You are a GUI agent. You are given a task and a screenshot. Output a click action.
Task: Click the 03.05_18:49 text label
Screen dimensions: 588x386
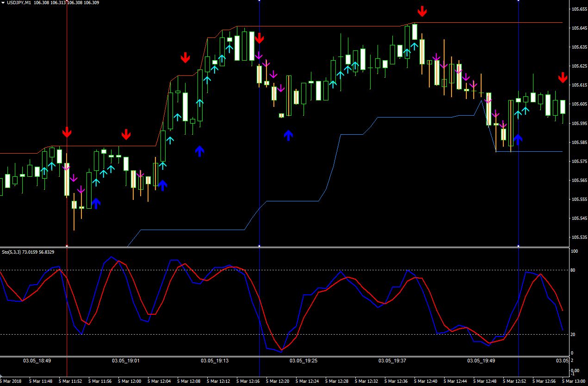(37, 360)
